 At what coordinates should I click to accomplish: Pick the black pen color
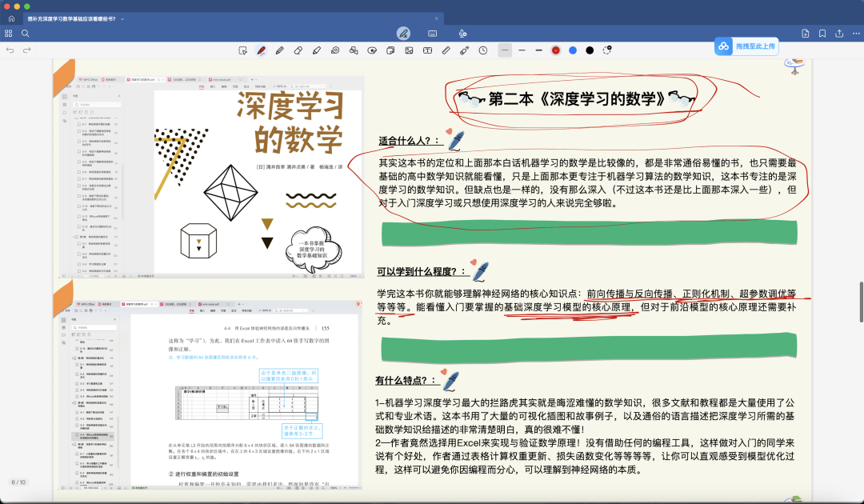coord(590,50)
